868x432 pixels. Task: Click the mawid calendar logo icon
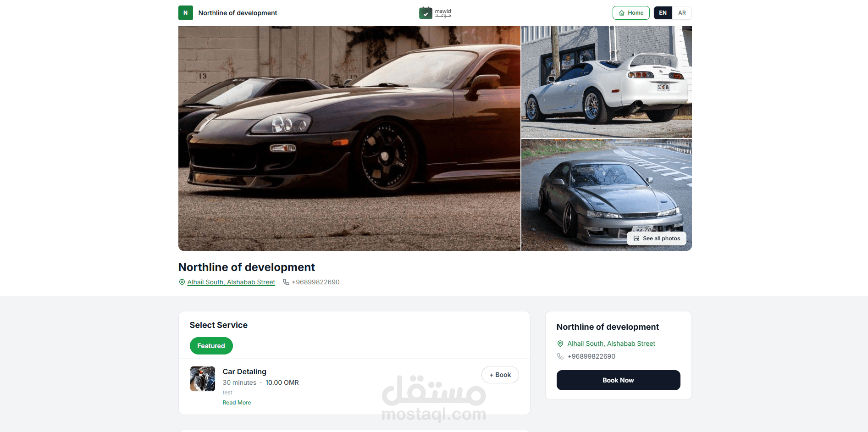[426, 13]
